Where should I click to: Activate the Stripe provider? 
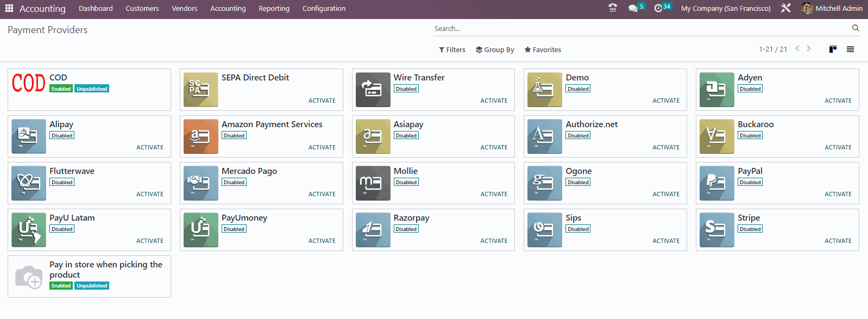[x=838, y=241]
